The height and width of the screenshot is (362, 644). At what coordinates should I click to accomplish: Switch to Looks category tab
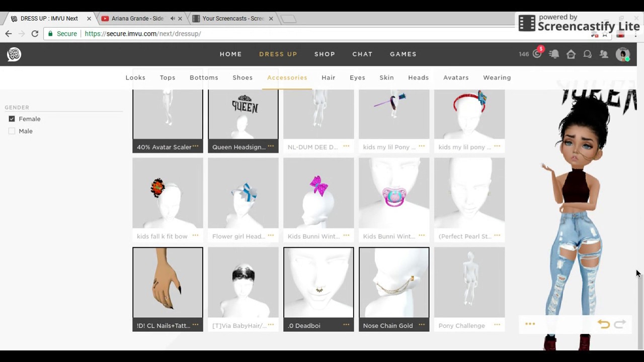[135, 77]
